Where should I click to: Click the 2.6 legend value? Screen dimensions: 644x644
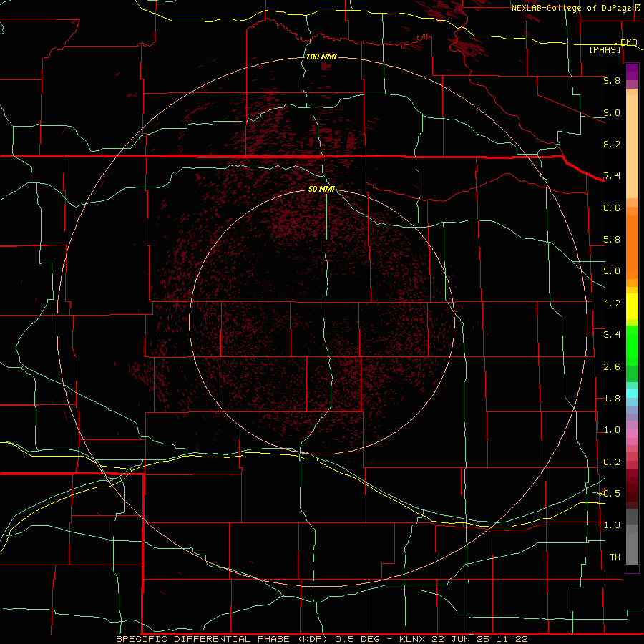click(612, 367)
